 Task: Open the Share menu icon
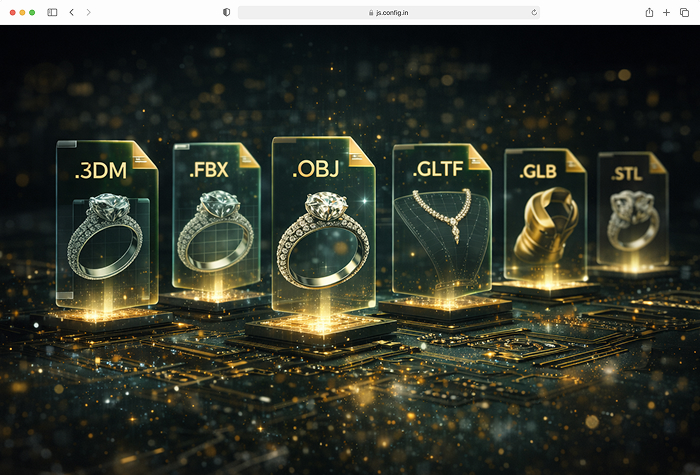pyautogui.click(x=649, y=12)
